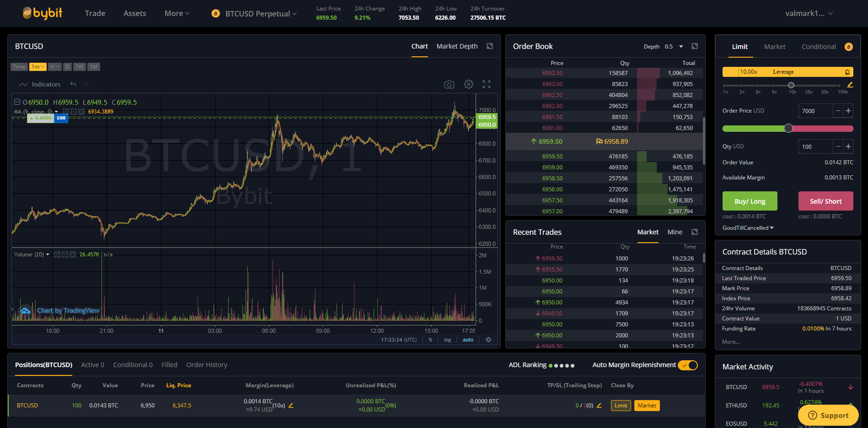This screenshot has height=428, width=868.
Task: Open the Support chat button
Action: (828, 415)
